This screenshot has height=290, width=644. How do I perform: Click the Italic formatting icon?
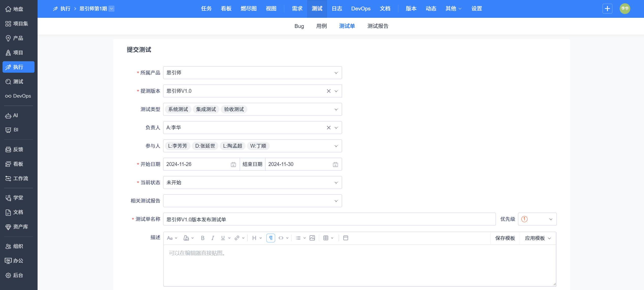click(x=213, y=238)
